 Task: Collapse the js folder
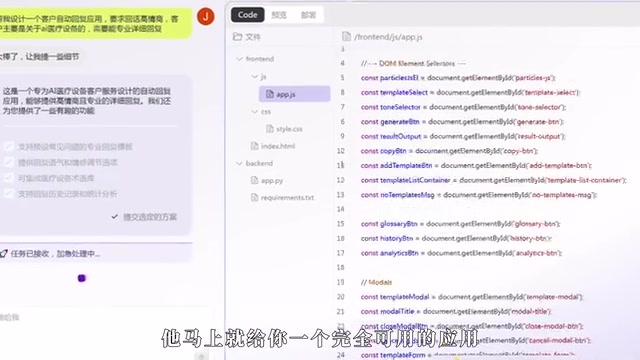[255, 76]
